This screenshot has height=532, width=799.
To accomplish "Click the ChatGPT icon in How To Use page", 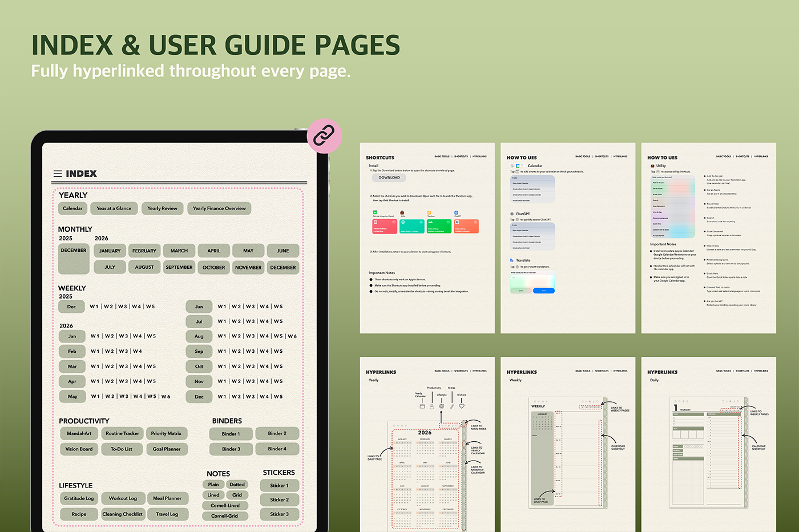I will click(512, 214).
